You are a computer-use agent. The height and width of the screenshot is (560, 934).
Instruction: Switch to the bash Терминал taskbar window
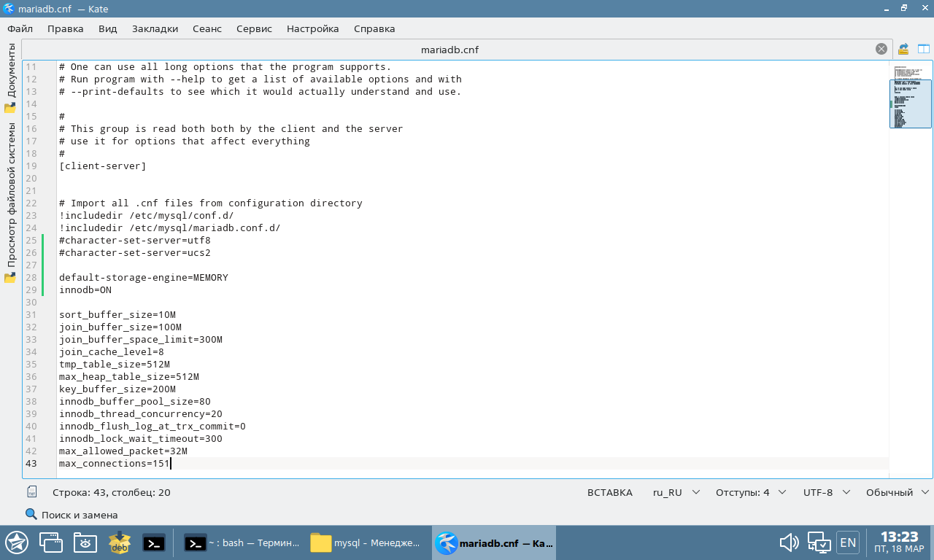(x=242, y=542)
